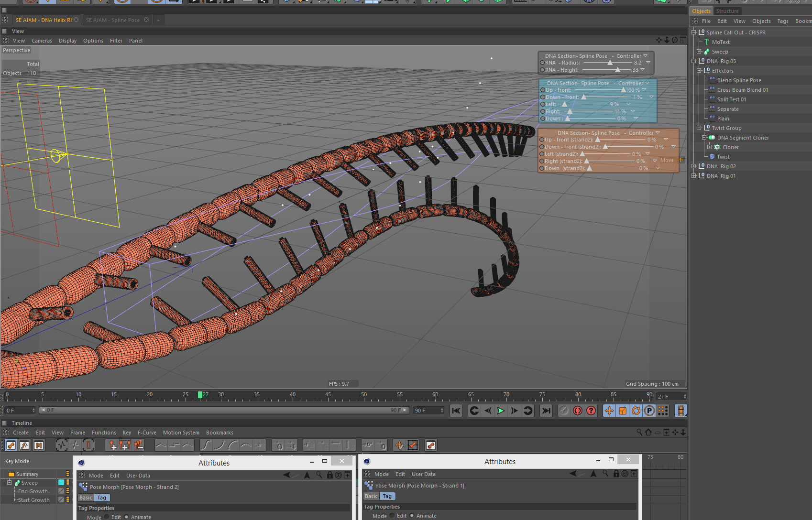Collapse the Twist Group hierarchy
The image size is (812, 520).
pyautogui.click(x=699, y=128)
